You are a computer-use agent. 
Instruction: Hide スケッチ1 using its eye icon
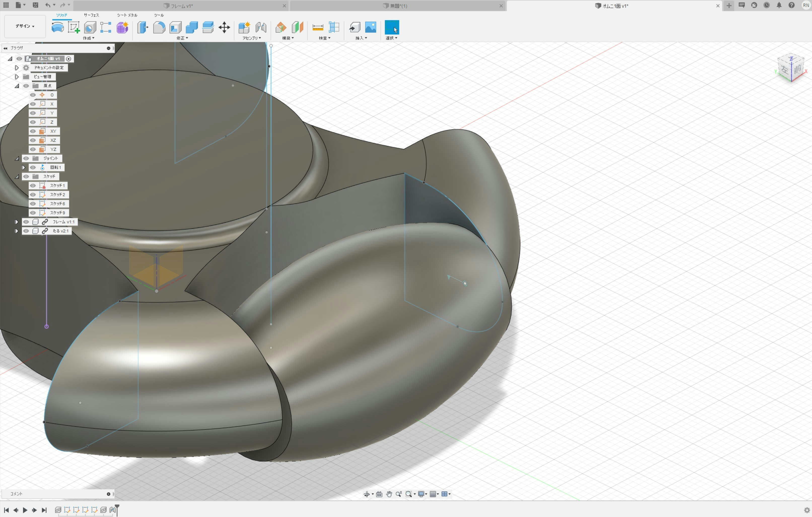click(x=33, y=186)
